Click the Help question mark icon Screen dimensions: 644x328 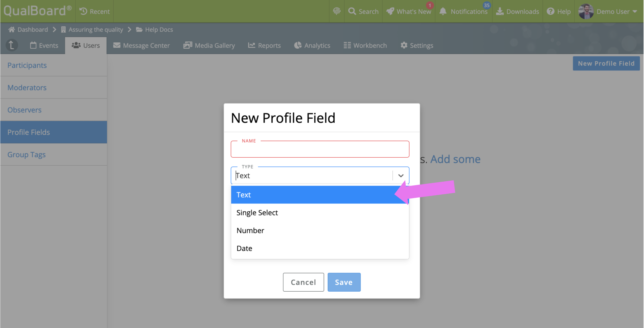click(550, 11)
